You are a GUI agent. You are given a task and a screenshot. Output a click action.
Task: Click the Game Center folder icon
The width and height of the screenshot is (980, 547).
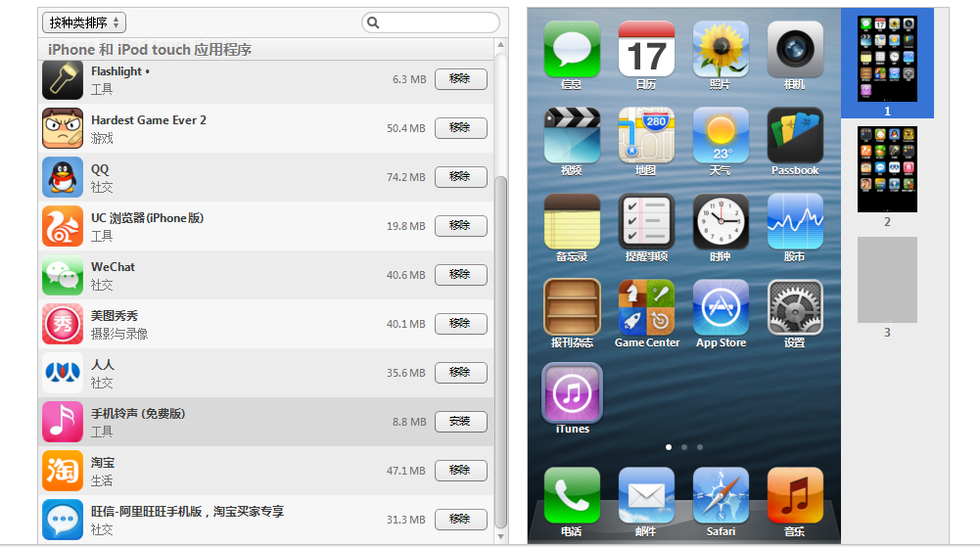(646, 307)
